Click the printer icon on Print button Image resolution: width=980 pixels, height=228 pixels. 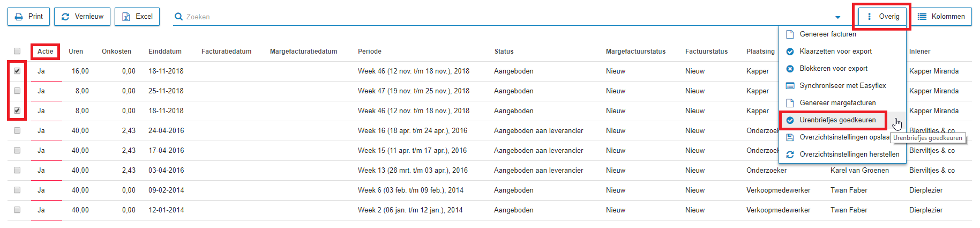pyautogui.click(x=19, y=17)
